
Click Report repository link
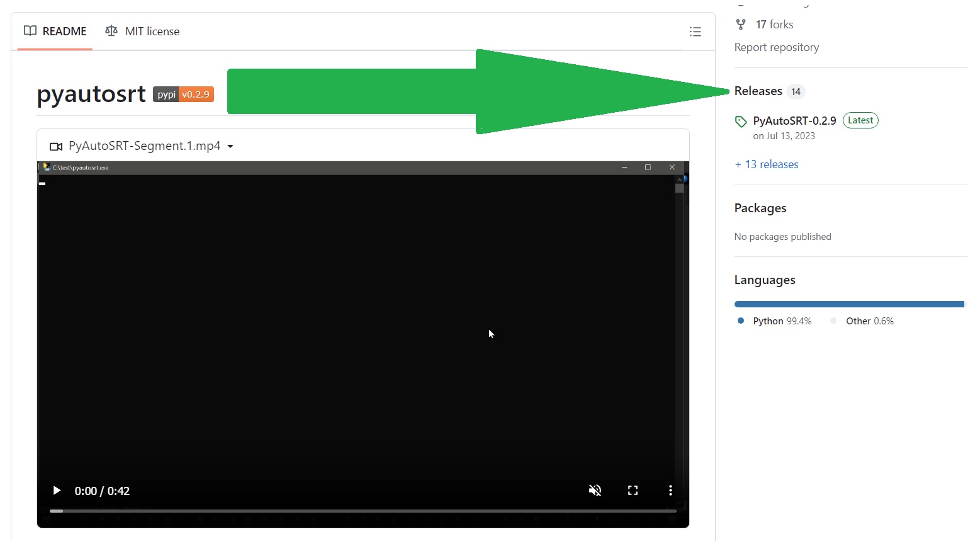(x=777, y=47)
